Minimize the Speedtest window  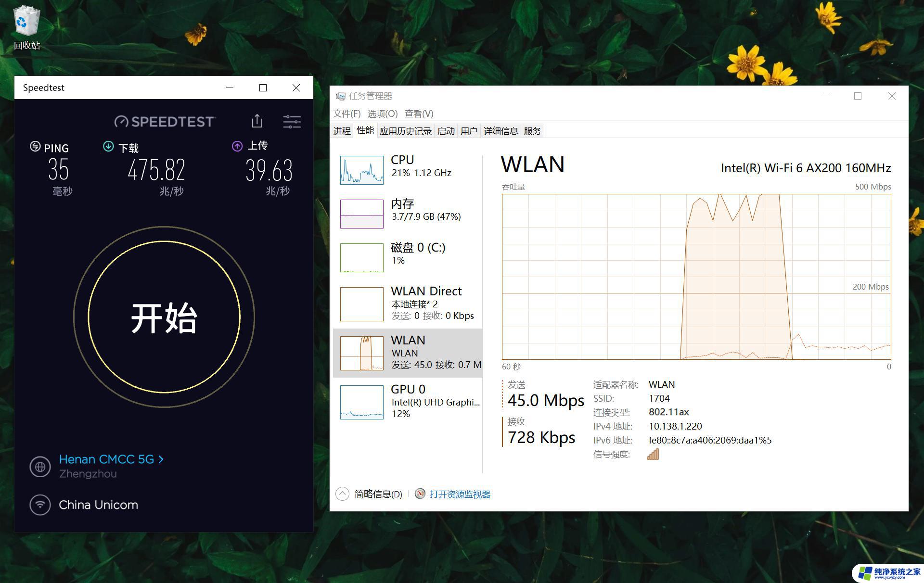coord(230,88)
